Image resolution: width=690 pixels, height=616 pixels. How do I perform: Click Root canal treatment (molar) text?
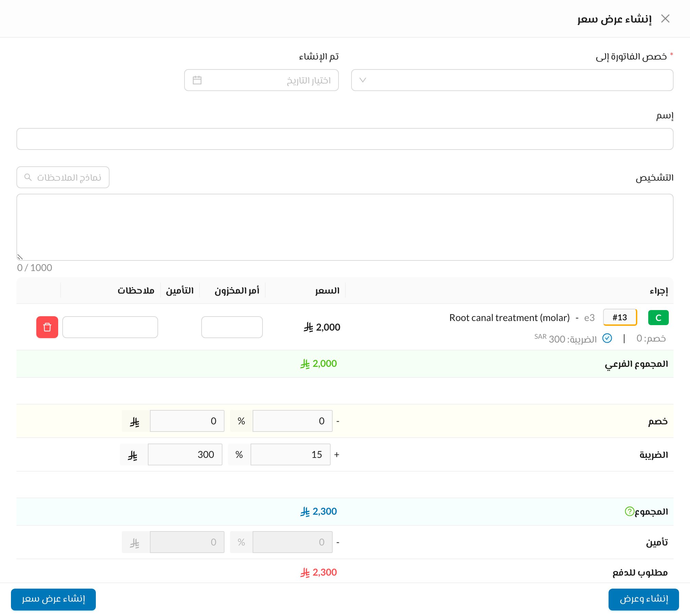point(509,318)
